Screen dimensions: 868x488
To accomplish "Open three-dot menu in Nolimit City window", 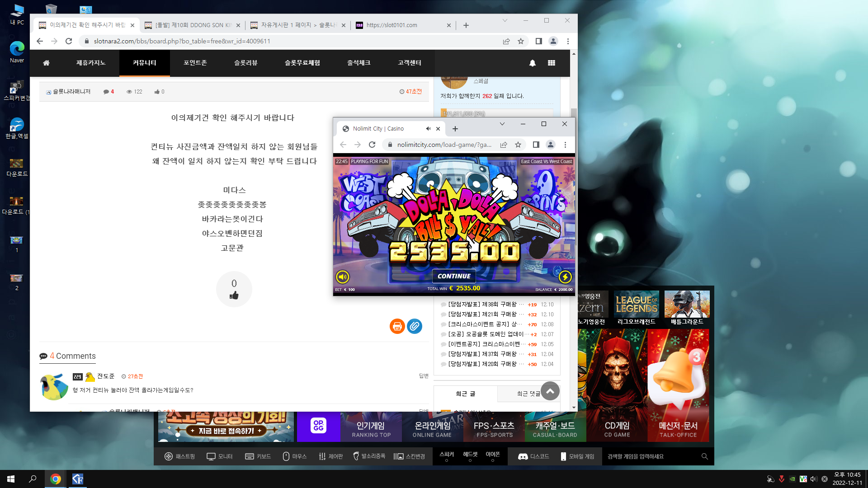I will tap(565, 145).
